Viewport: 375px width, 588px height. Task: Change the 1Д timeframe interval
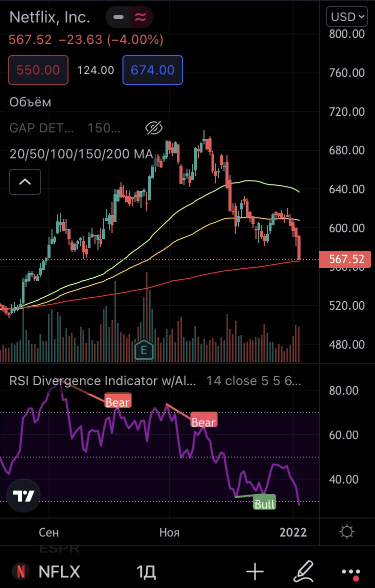point(145,572)
